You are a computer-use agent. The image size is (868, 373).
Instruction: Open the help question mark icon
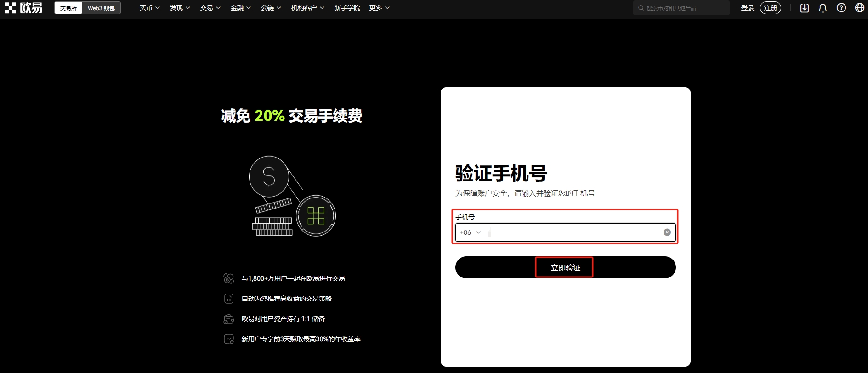pyautogui.click(x=841, y=8)
